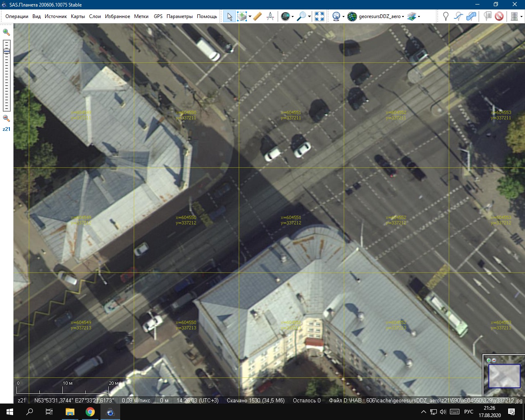This screenshot has height=420, width=525.
Task: Click the minimap zoom-in plus button
Action: (x=488, y=360)
